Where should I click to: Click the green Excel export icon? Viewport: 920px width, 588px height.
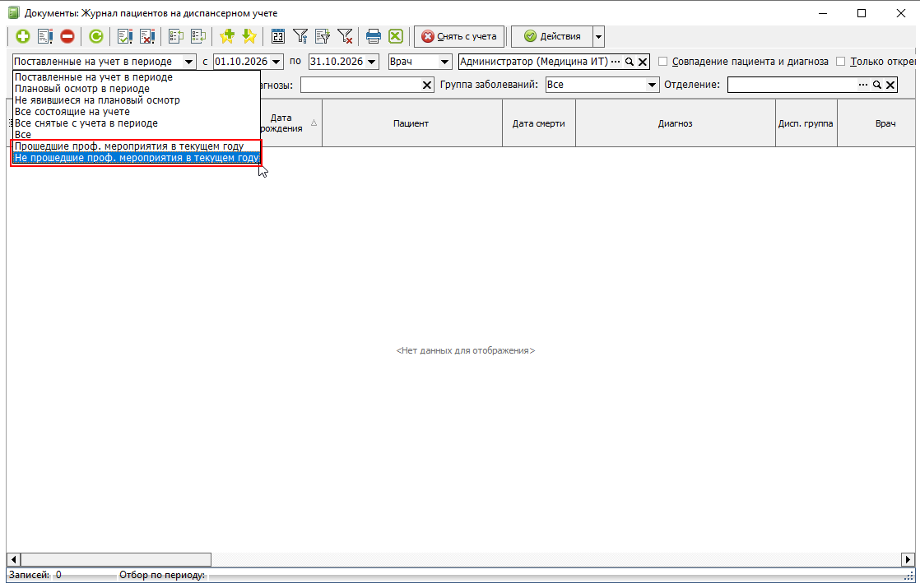click(x=396, y=36)
